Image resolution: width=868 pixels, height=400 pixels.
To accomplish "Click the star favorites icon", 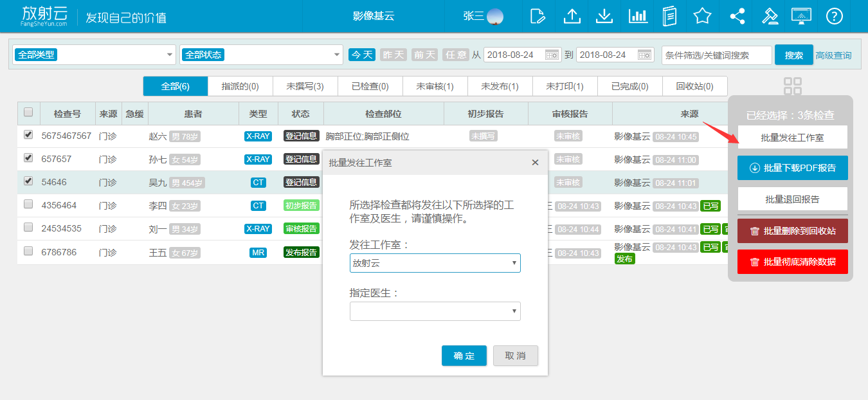I will 702,16.
